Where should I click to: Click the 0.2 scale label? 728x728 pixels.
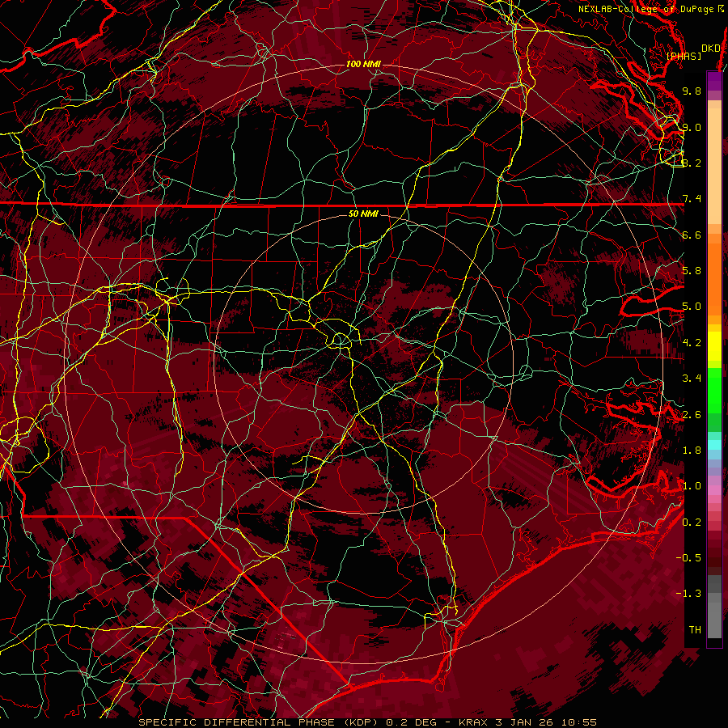pyautogui.click(x=692, y=523)
